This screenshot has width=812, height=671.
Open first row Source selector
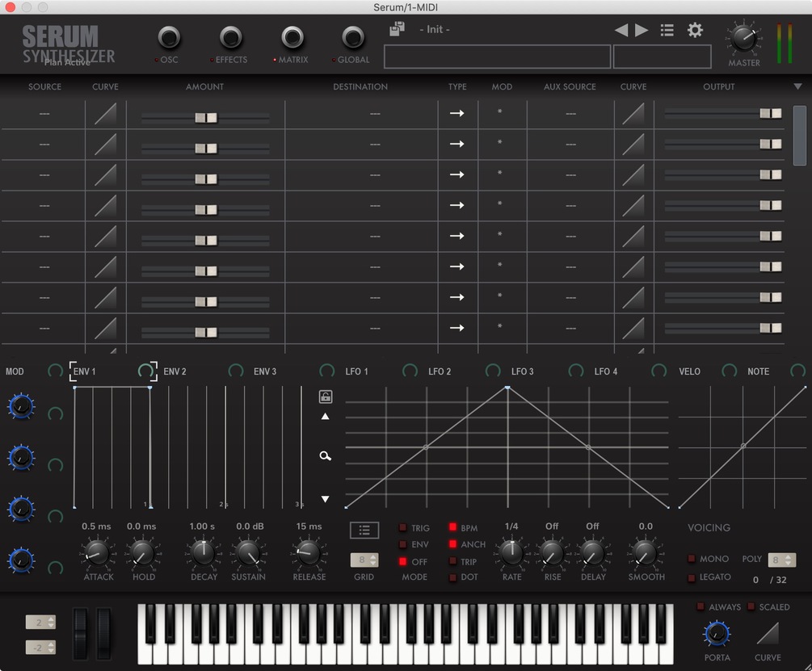44,114
